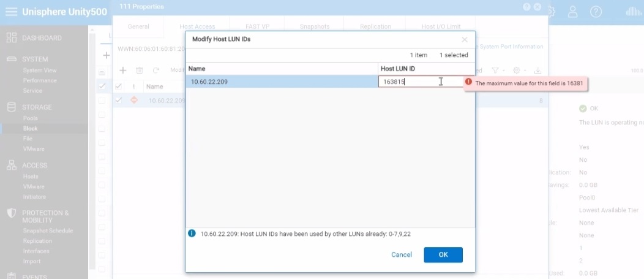Open Replication in sidebar
The image size is (644, 279).
pyautogui.click(x=37, y=241)
